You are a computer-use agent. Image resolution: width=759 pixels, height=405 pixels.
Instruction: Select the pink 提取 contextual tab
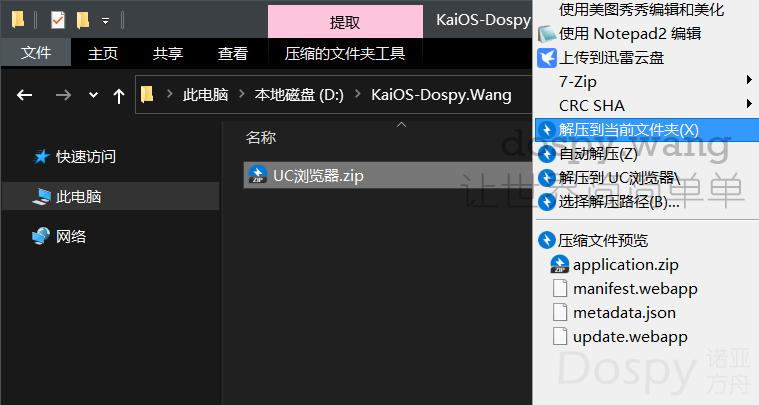[345, 22]
